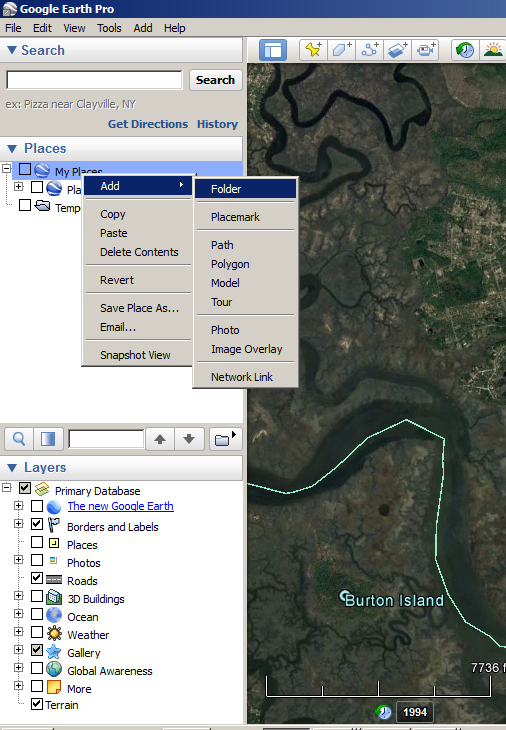Click the Search button

click(215, 80)
